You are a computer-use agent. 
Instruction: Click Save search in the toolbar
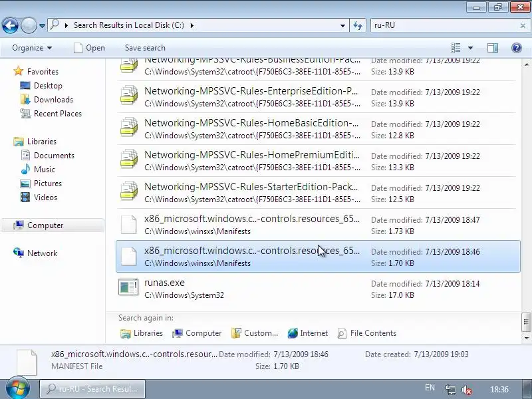pos(145,48)
